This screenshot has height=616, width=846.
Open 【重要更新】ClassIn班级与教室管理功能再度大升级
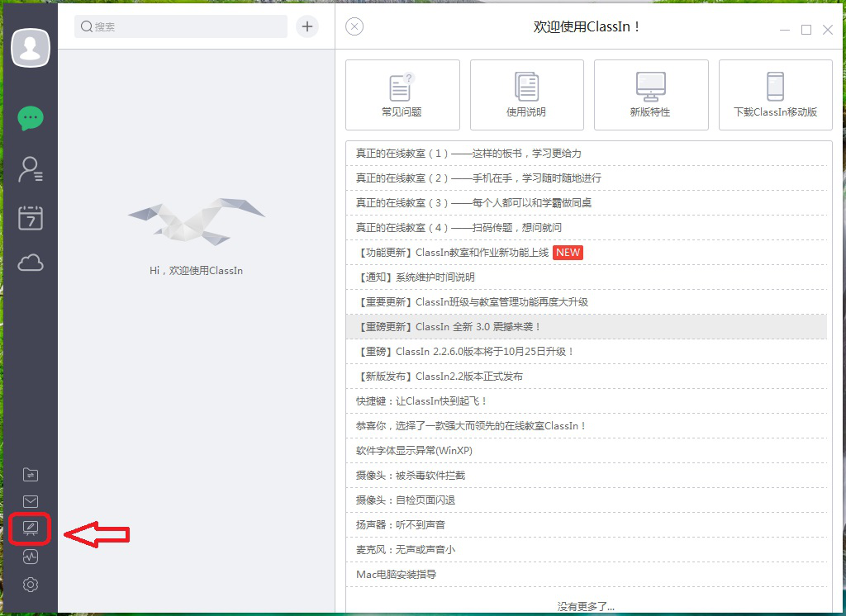587,302
